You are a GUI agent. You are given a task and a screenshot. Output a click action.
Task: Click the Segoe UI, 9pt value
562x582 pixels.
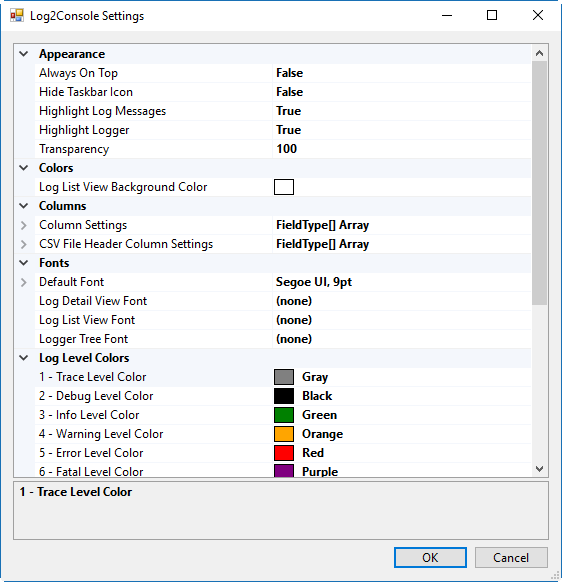click(314, 282)
